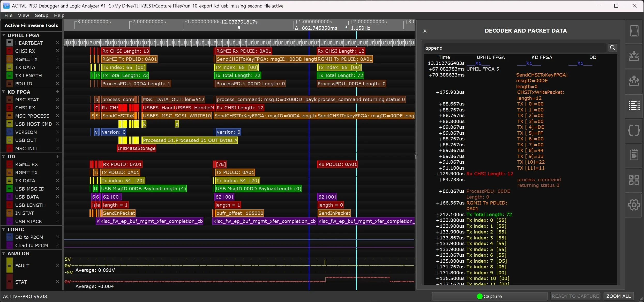This screenshot has width=644, height=302.
Task: Click the device view icon at top of right sidebar
Action: (x=634, y=31)
